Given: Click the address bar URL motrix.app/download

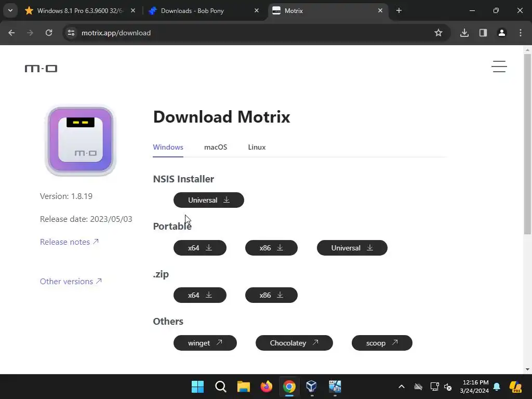Looking at the screenshot, I should 116,33.
